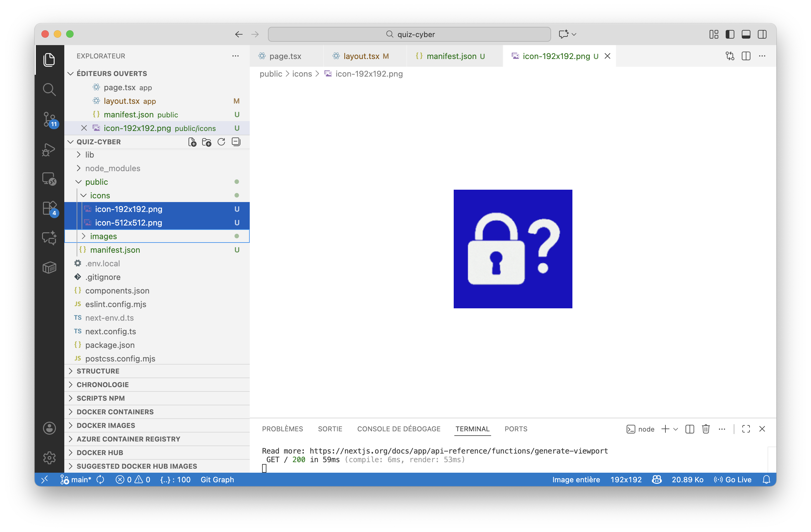Expand the images folder

[x=103, y=236]
